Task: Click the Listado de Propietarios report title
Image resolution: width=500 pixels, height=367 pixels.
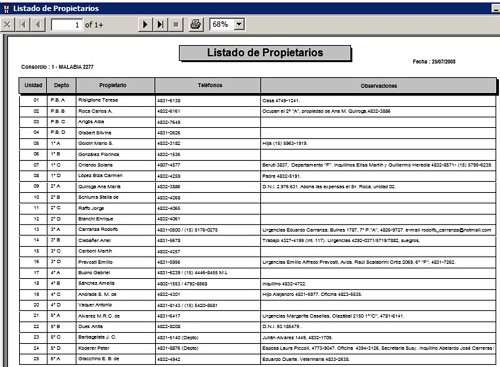Action: 265,53
